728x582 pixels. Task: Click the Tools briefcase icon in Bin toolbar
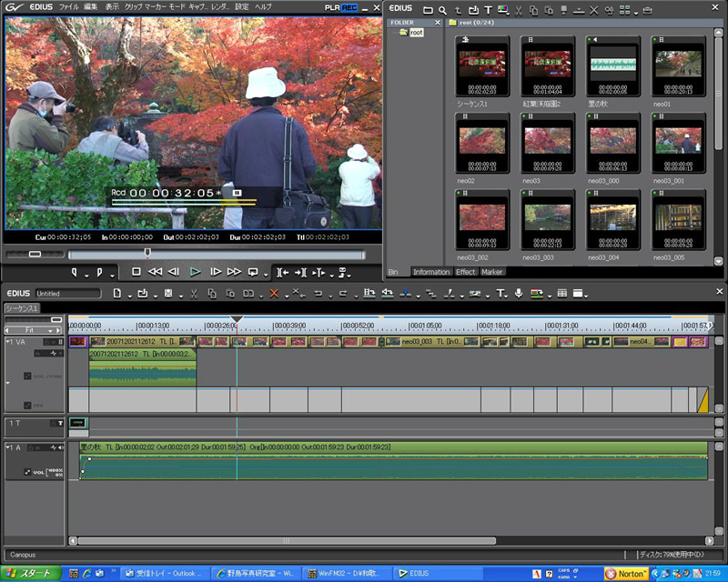point(648,10)
